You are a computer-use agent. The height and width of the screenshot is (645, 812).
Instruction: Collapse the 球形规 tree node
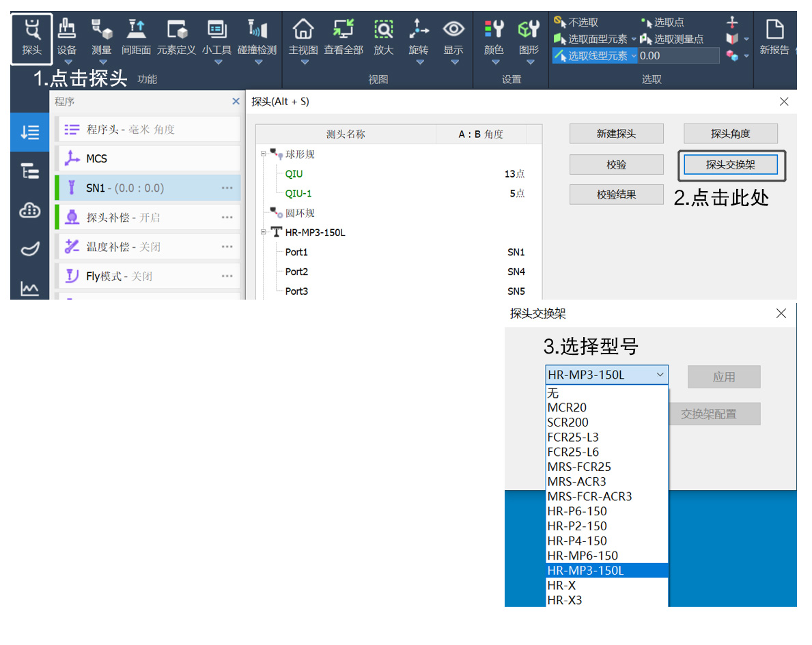(x=262, y=154)
